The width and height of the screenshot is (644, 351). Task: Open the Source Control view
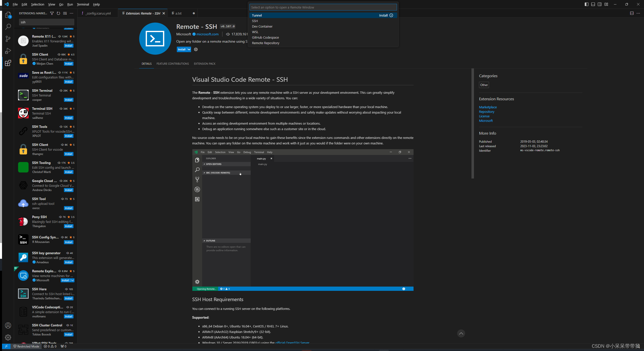8,39
